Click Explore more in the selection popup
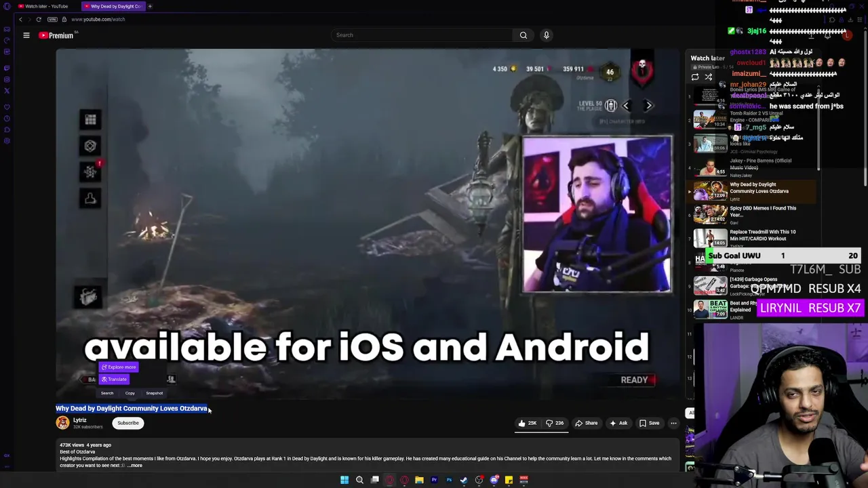 [119, 367]
